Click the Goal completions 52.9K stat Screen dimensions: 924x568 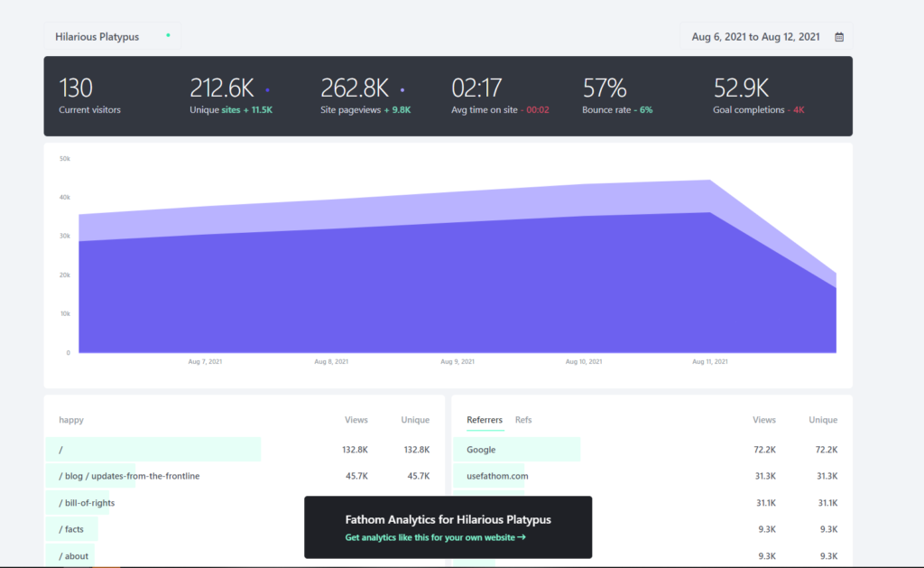741,88
